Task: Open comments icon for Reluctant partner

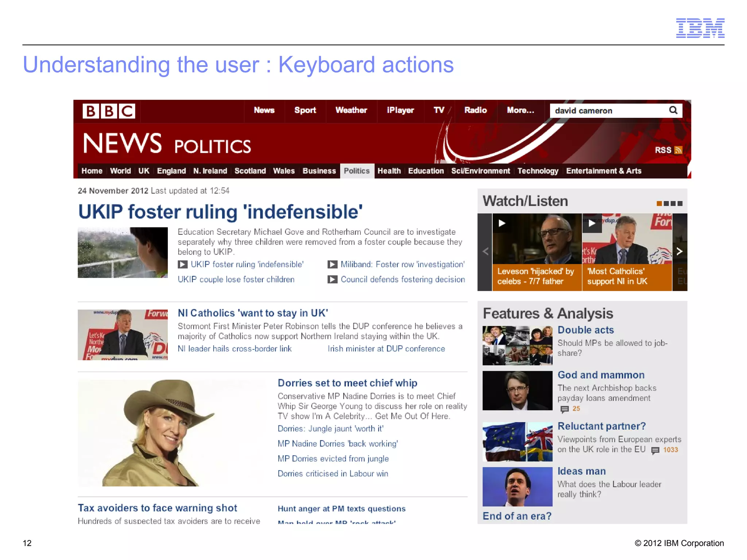Action: click(655, 450)
